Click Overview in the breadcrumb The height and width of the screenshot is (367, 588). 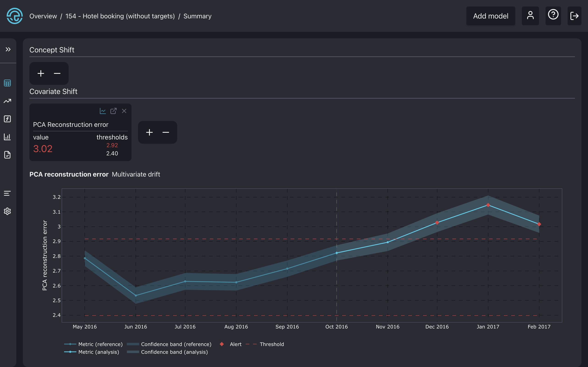[x=43, y=16]
